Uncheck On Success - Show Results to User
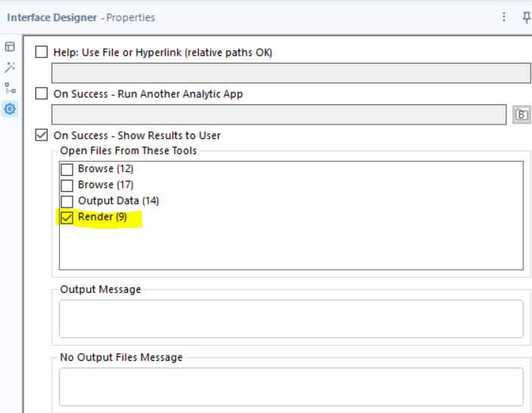This screenshot has height=413, width=532. [x=42, y=136]
